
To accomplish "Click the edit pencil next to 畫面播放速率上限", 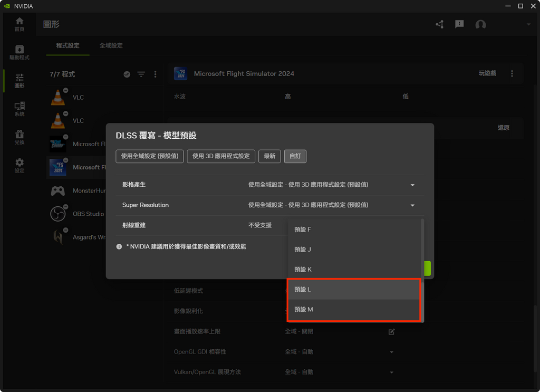I will 391,331.
